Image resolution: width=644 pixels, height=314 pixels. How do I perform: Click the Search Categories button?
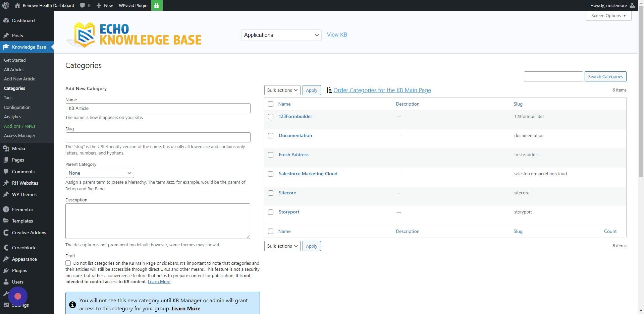605,76
